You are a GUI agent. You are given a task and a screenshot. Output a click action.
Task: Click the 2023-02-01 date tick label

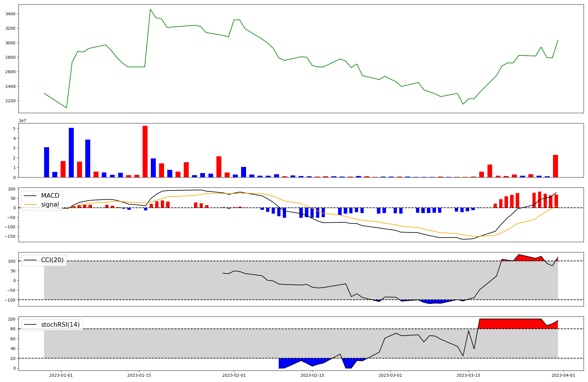(234, 375)
